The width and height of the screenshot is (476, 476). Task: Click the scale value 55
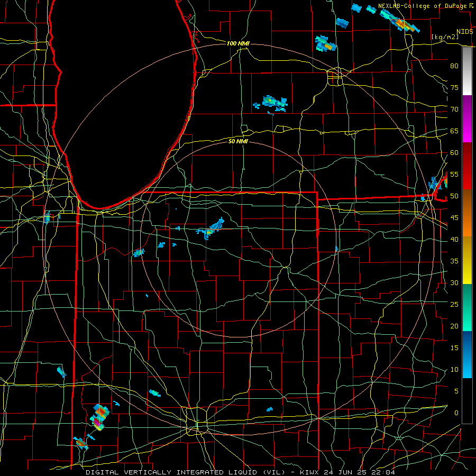pos(454,175)
